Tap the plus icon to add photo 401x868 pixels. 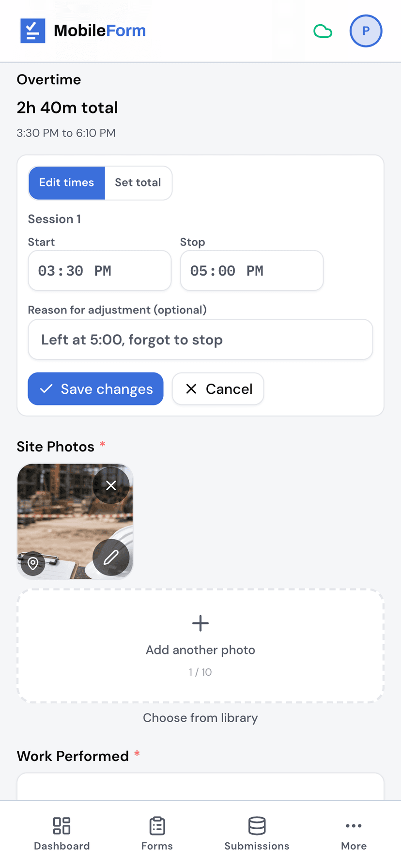click(x=200, y=623)
